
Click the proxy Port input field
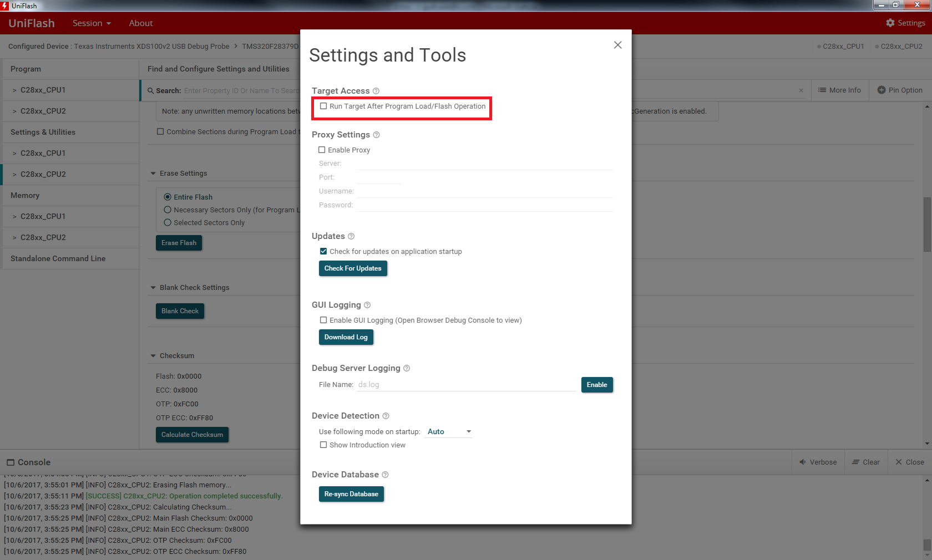point(378,177)
